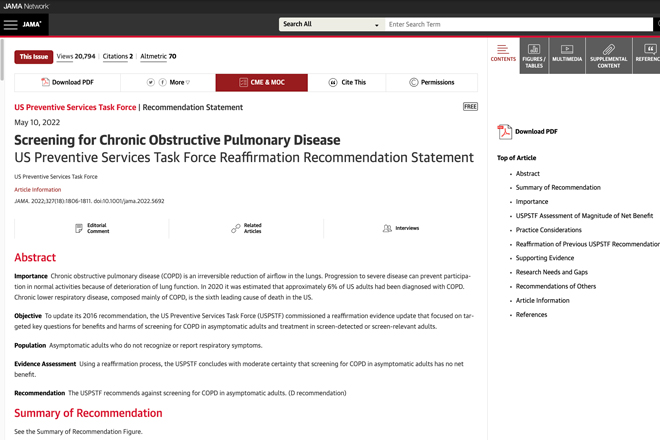
Task: Click the FREE access badge
Action: 470,107
